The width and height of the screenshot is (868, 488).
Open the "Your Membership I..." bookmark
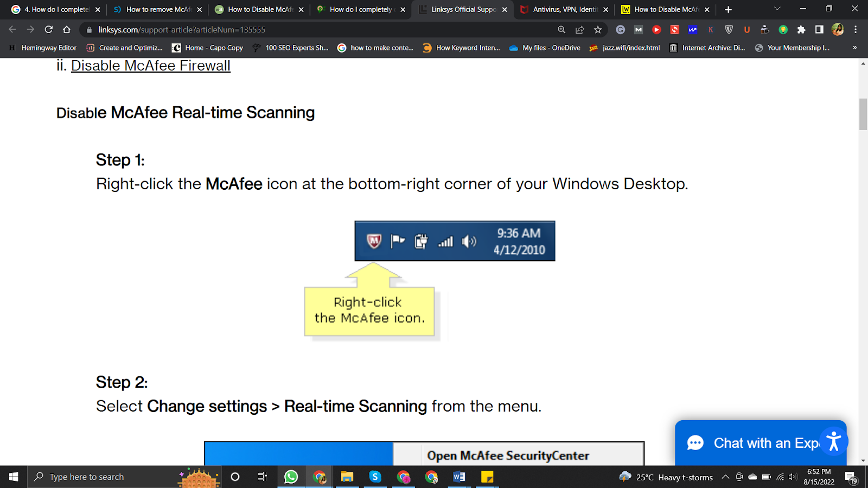coord(792,48)
